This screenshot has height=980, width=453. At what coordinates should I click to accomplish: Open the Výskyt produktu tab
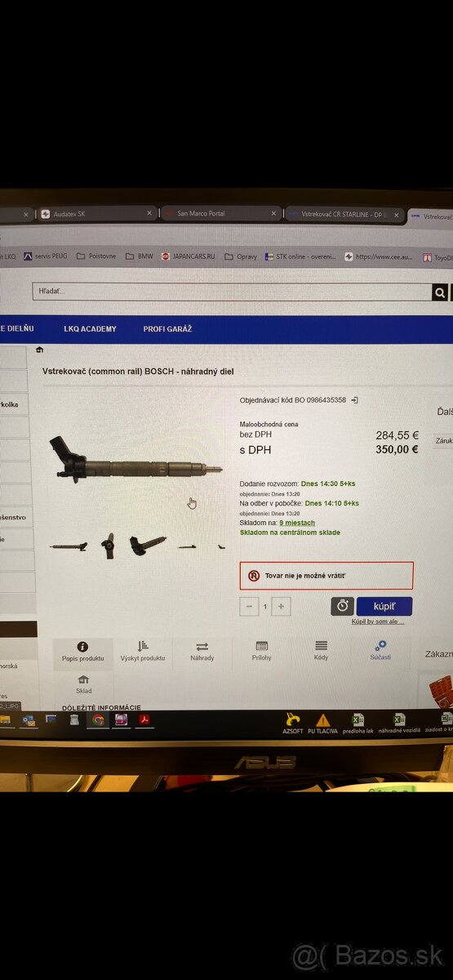(143, 652)
